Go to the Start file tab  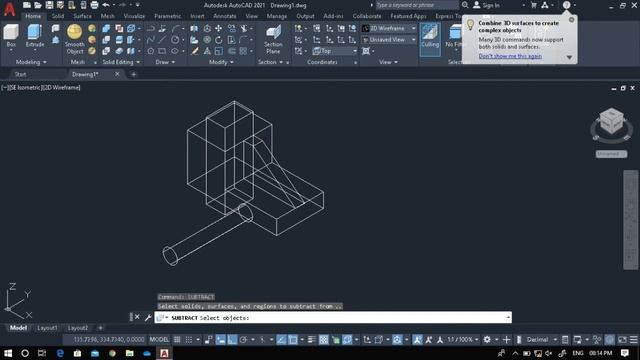click(x=20, y=74)
